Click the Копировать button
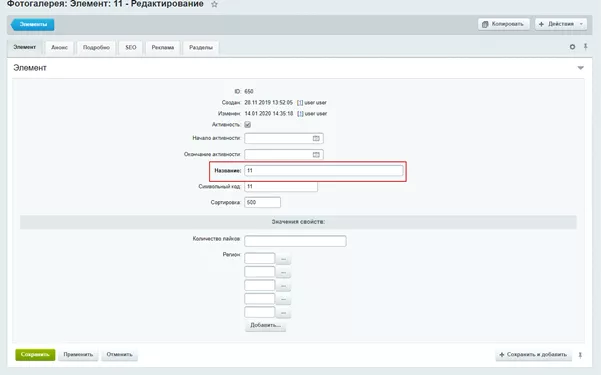Image resolution: width=601 pixels, height=375 pixels. coord(504,24)
